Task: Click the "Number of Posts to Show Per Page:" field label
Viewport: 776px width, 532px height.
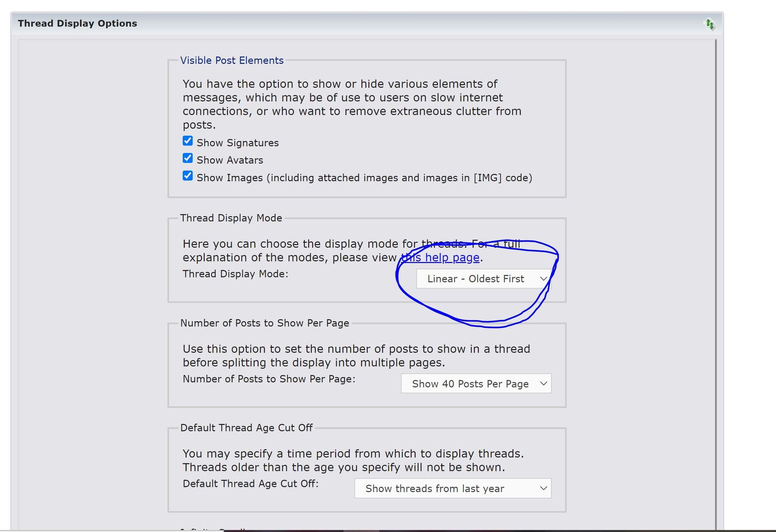Action: click(269, 379)
